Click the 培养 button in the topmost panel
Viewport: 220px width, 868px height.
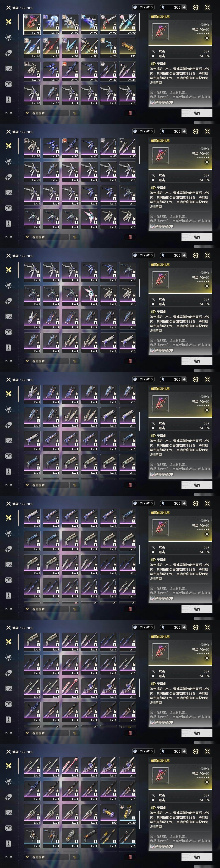(x=197, y=113)
